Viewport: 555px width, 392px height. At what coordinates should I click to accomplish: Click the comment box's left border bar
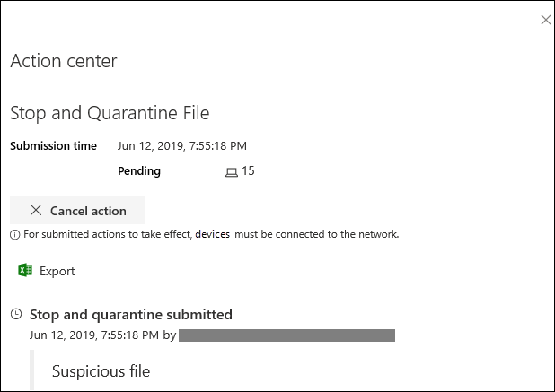tap(31, 370)
